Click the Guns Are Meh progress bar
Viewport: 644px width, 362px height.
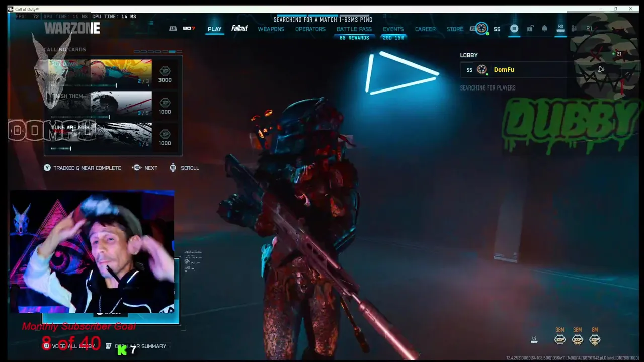tap(61, 148)
